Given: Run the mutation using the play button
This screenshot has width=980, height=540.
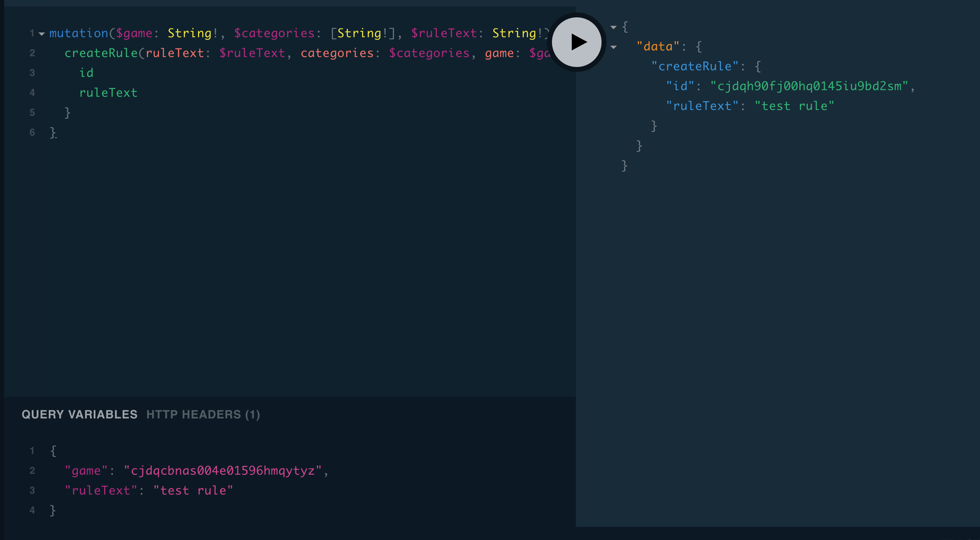Looking at the screenshot, I should tap(577, 41).
